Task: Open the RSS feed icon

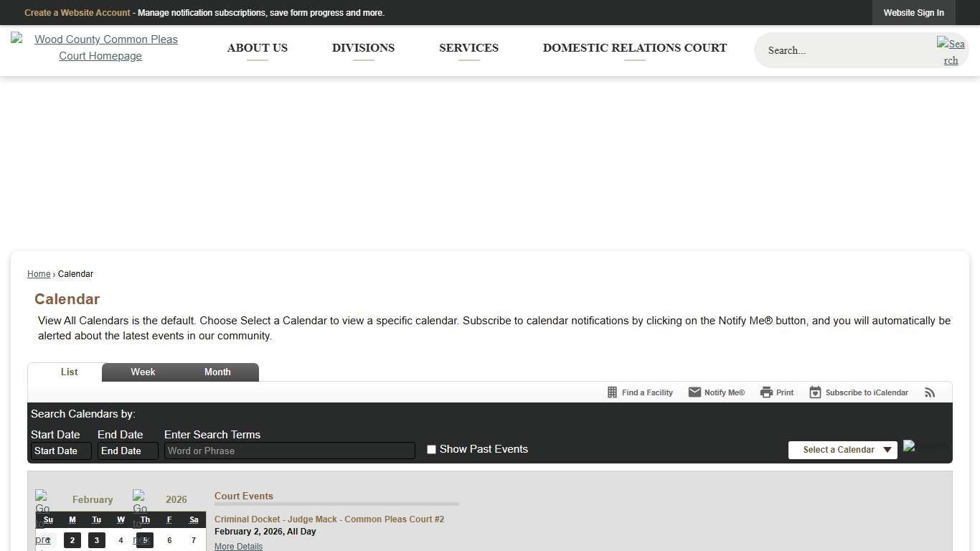Action: [x=930, y=392]
